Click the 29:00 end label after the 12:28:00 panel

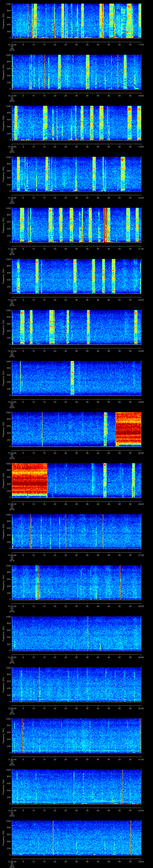tap(141, 657)
